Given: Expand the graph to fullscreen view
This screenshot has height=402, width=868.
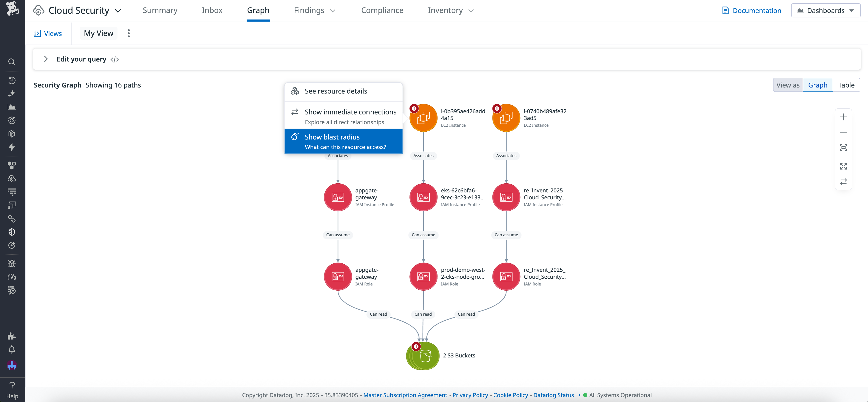Looking at the screenshot, I should pyautogui.click(x=844, y=166).
